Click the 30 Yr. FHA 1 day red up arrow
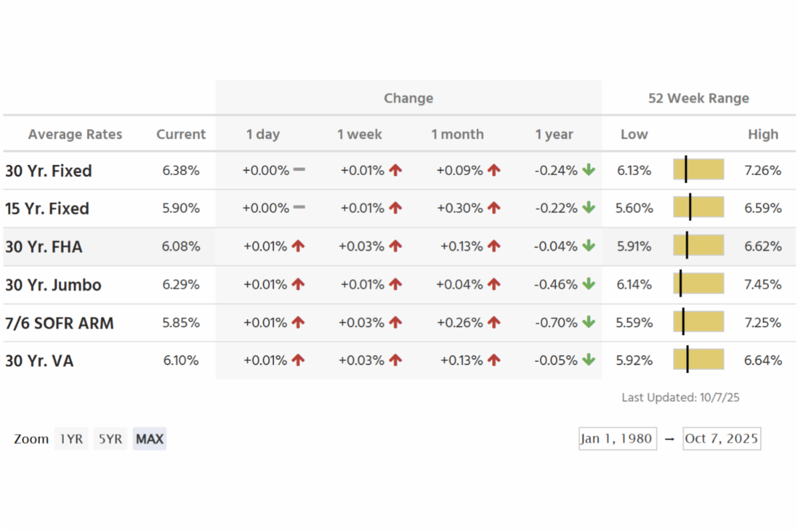798x532 pixels. point(298,246)
